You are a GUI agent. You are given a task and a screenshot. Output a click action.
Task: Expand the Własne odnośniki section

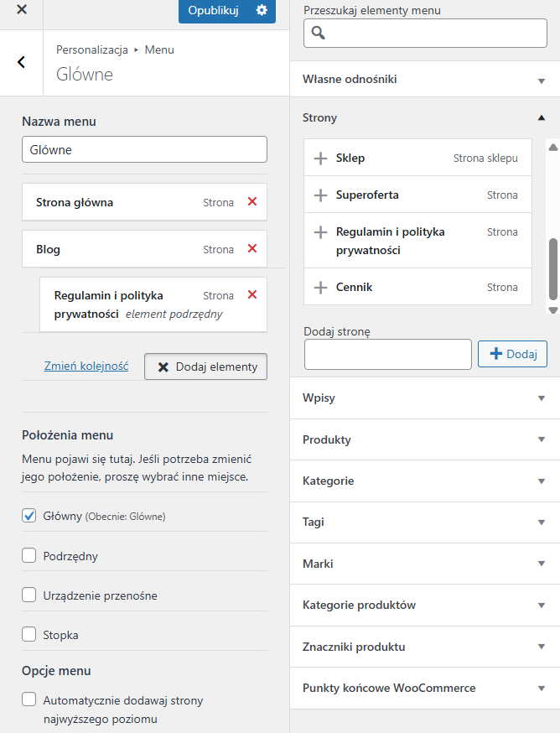coord(542,81)
